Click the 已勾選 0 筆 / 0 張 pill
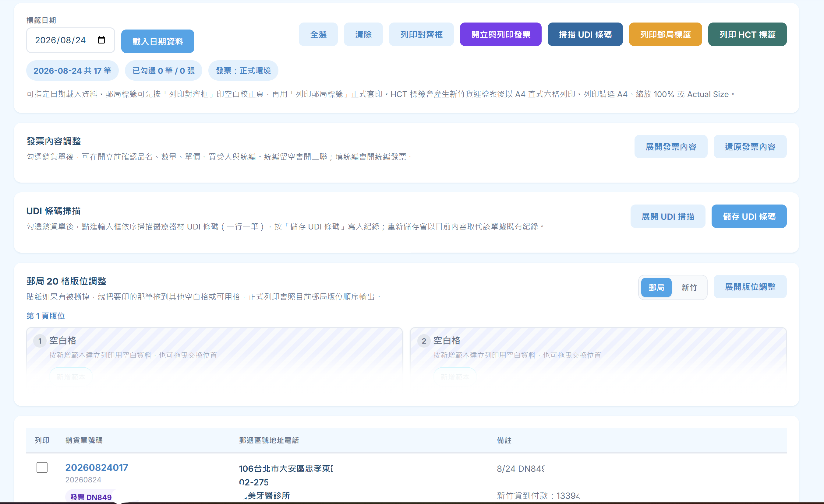This screenshot has width=824, height=504. coord(163,71)
